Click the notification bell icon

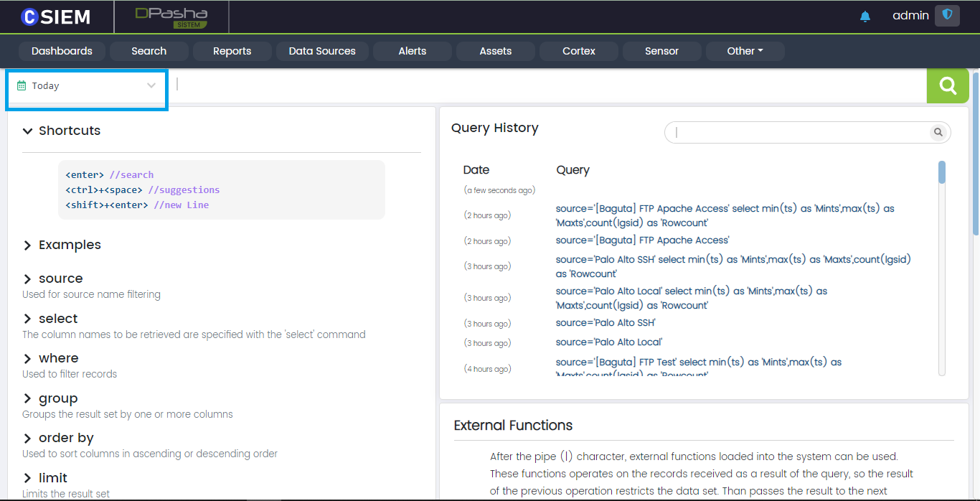865,17
